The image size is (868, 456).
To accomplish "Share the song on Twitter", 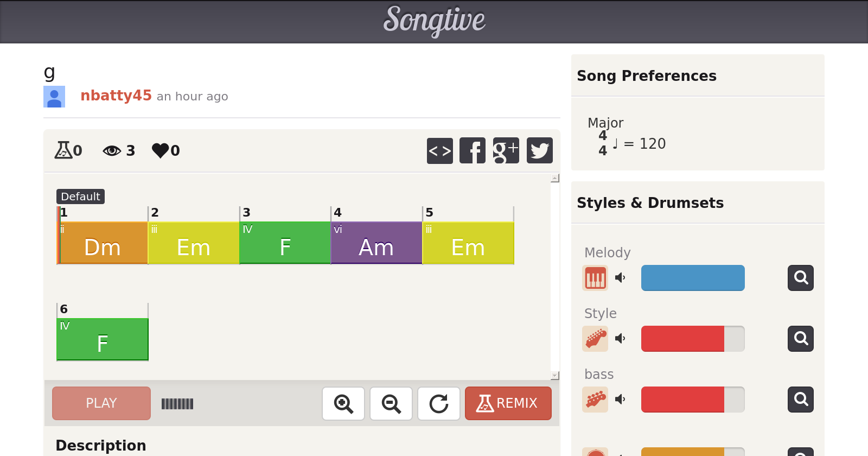I will (x=539, y=150).
